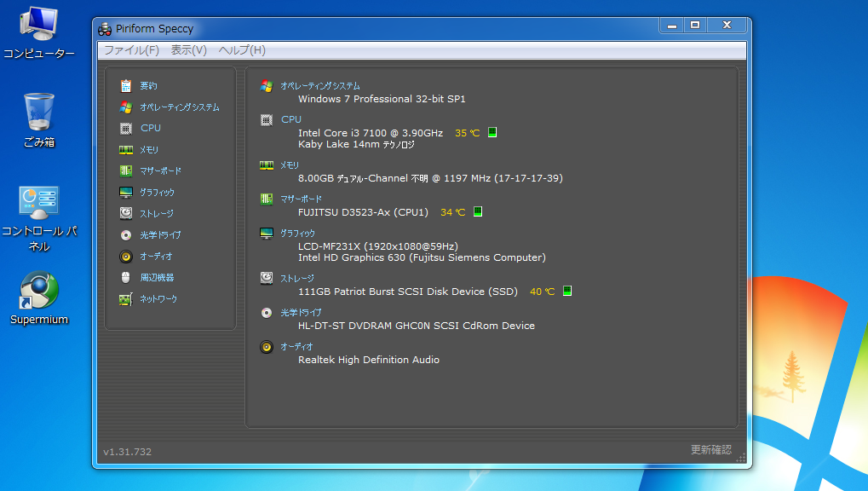Click the 8.00GB memory details text
Screen dimensions: 868x491
tap(430, 178)
